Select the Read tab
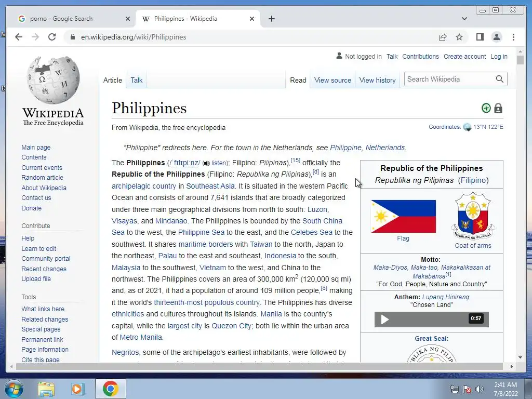This screenshot has height=399, width=532. click(298, 81)
